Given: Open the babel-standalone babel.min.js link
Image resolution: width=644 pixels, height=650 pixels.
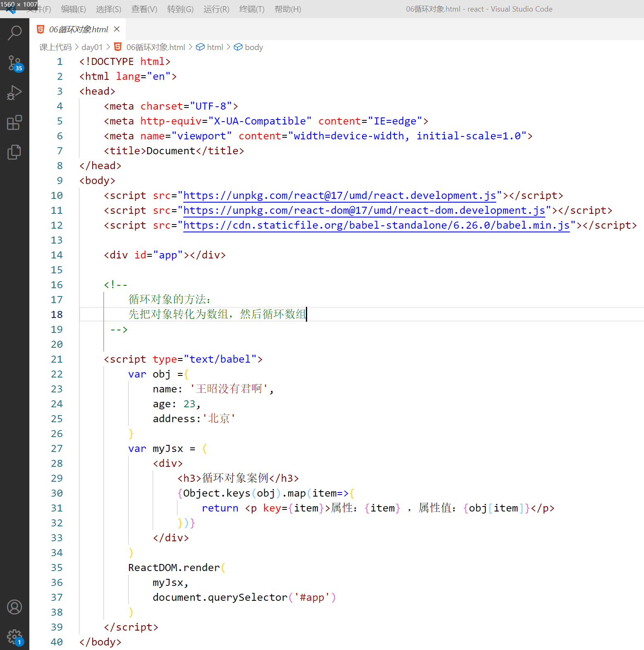Looking at the screenshot, I should coord(376,225).
